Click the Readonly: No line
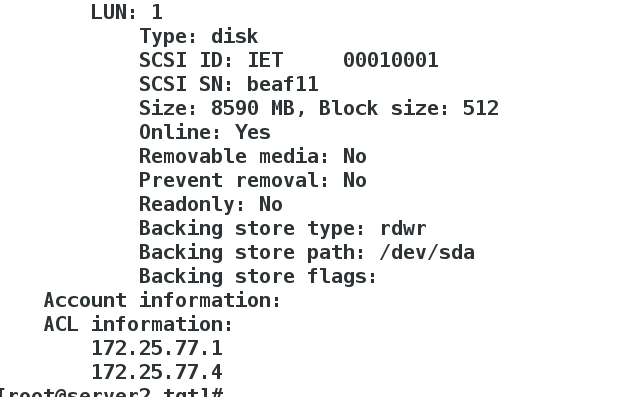The height and width of the screenshot is (397, 628). 211,205
